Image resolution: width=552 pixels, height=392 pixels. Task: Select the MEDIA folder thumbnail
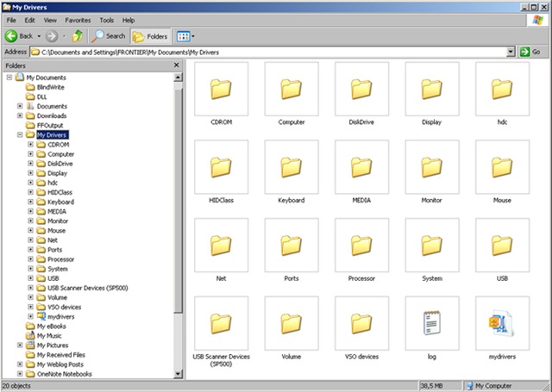(x=361, y=167)
